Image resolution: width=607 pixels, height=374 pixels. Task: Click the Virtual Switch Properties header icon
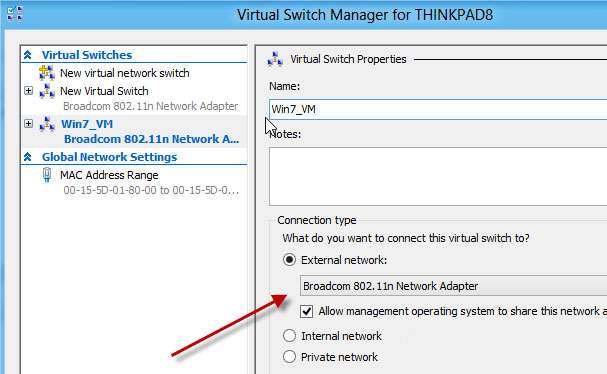pos(275,59)
